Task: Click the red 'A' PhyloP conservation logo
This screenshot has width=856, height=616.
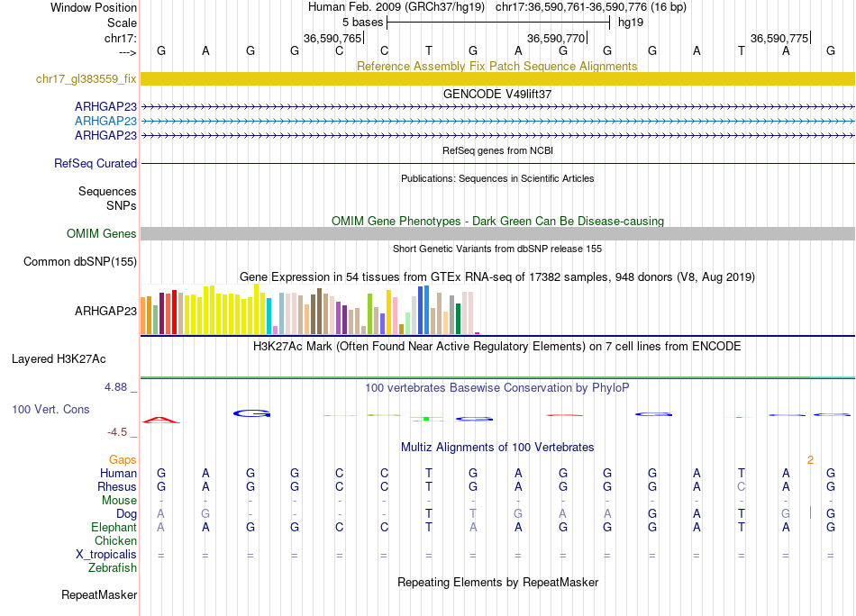Action: pos(160,420)
